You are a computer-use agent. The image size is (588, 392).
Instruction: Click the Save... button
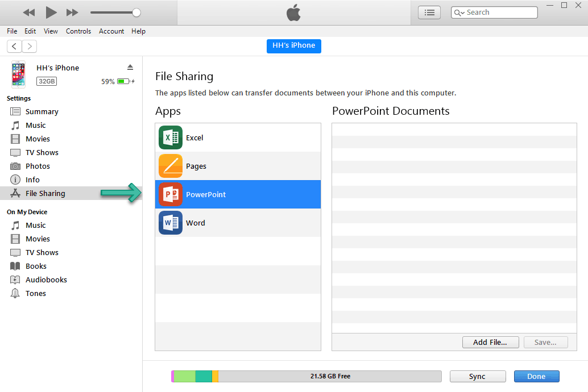pos(545,342)
